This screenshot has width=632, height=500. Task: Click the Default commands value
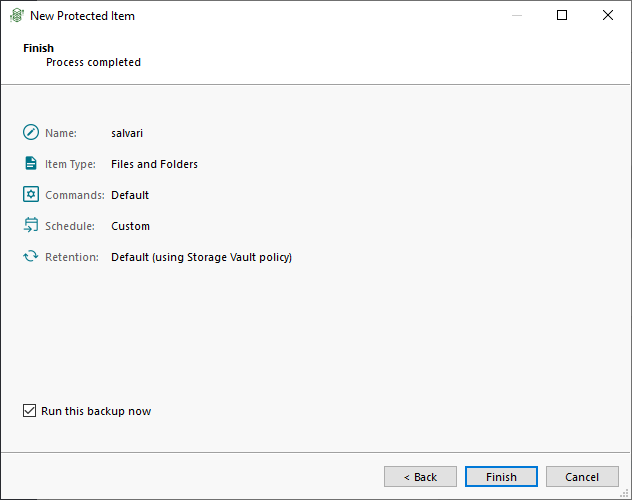[130, 195]
